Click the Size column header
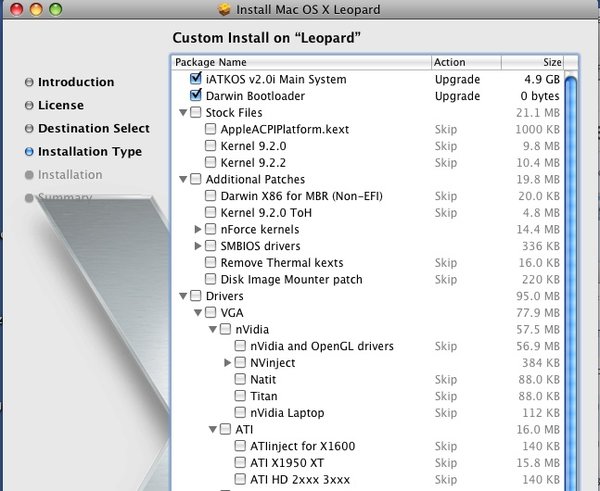Image resolution: width=600 pixels, height=491 pixels. click(532, 62)
